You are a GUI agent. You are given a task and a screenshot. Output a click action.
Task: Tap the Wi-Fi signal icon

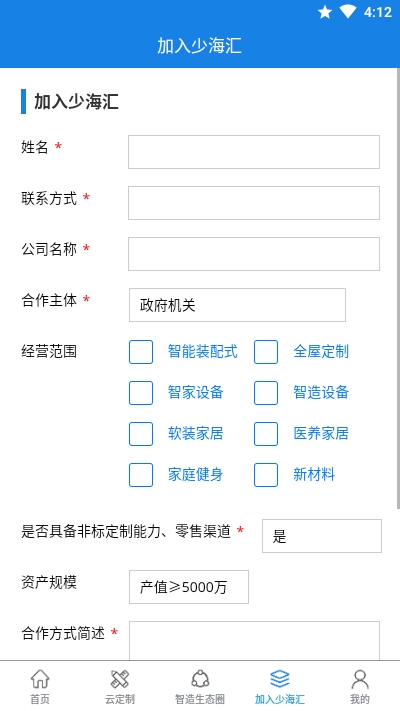pyautogui.click(x=348, y=12)
